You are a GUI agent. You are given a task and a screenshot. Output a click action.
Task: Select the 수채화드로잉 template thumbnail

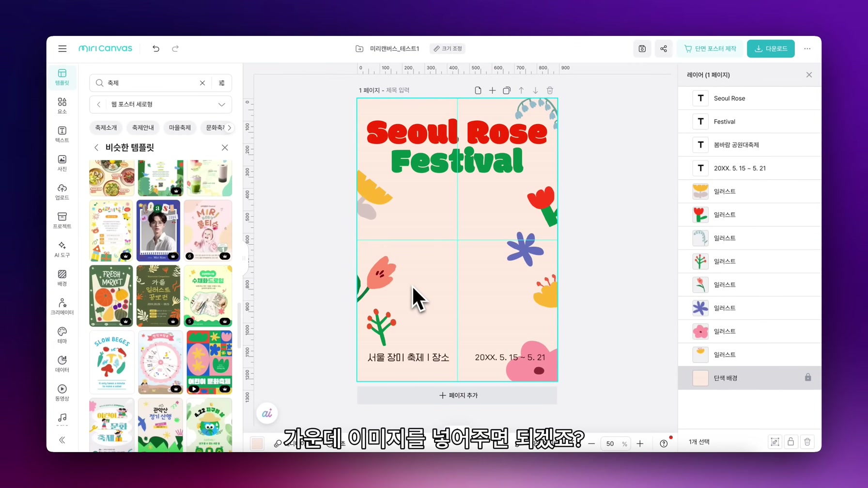(x=208, y=296)
